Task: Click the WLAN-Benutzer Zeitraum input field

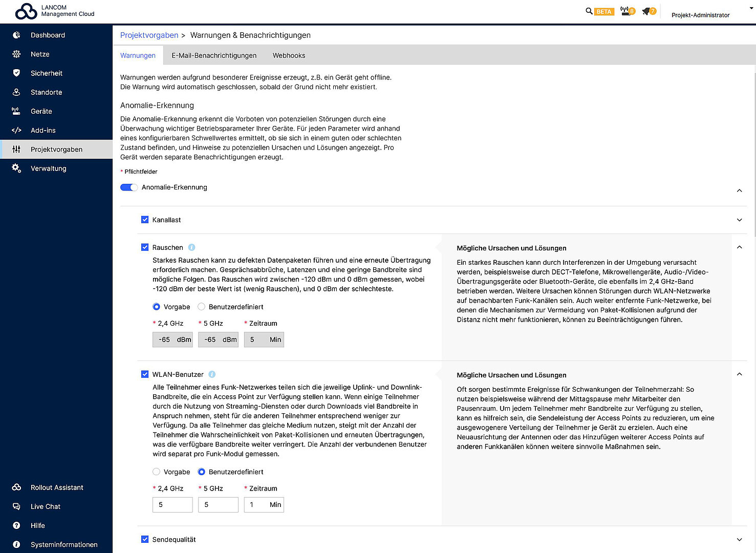Action: click(x=257, y=505)
